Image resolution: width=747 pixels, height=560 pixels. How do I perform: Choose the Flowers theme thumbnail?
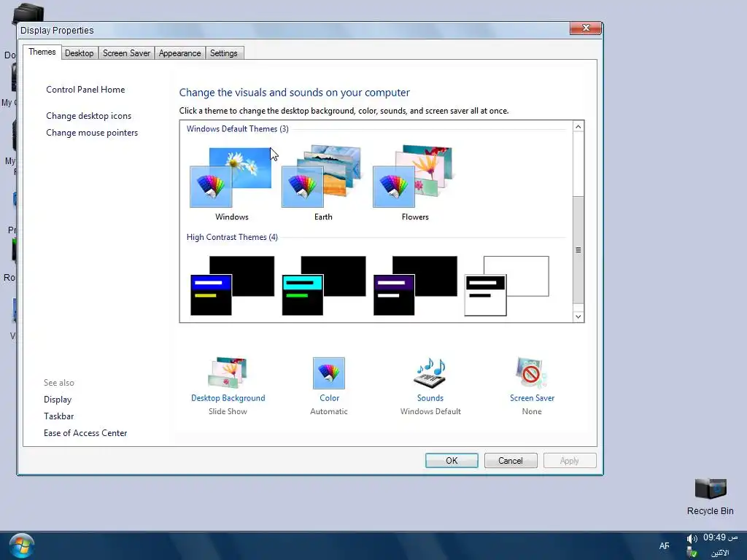(413, 176)
